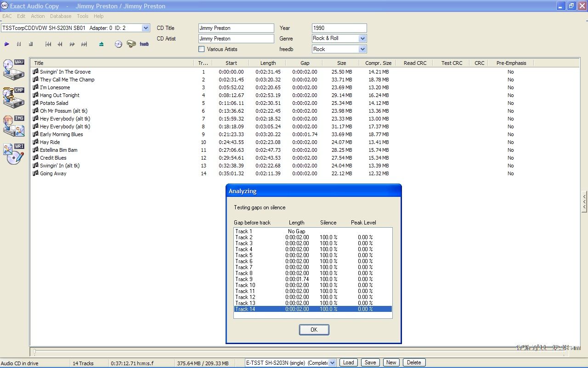The image size is (588, 368).
Task: Click the CD Artist input field
Action: click(x=236, y=39)
